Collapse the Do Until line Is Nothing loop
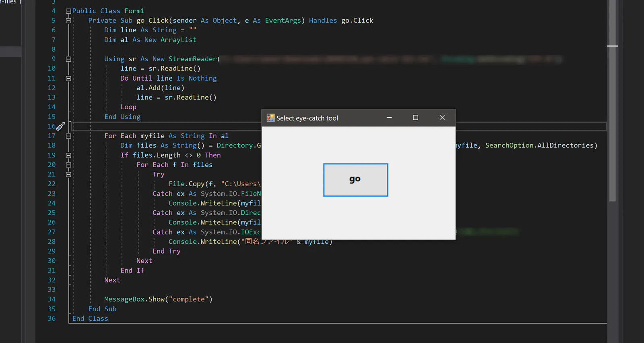Screen dimensions: 644x343 [x=68, y=79]
